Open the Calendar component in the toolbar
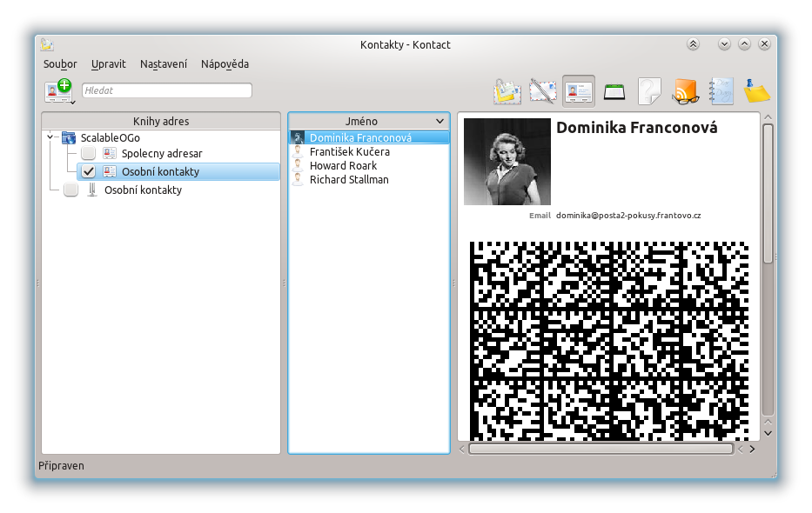 point(614,91)
